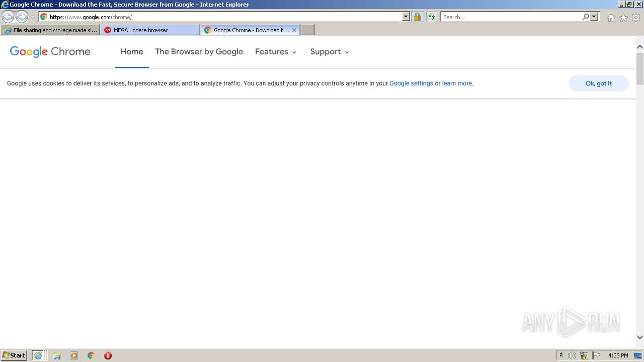Open the security lock report icon

click(417, 17)
